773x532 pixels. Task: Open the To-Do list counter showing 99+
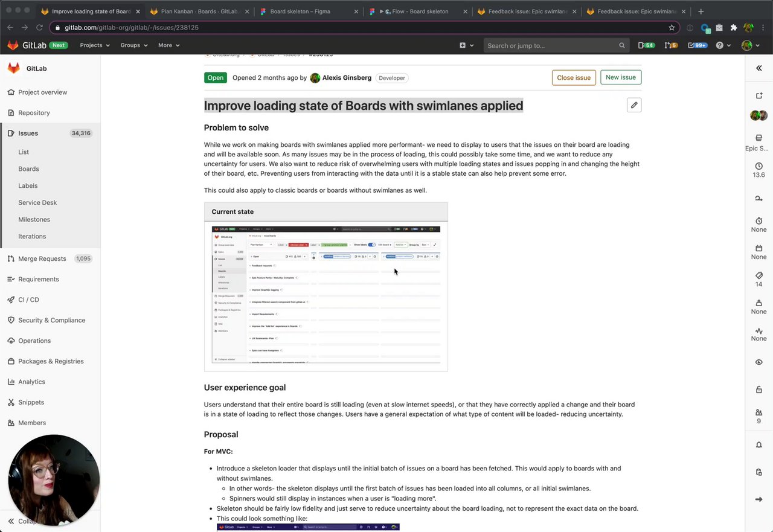point(698,45)
